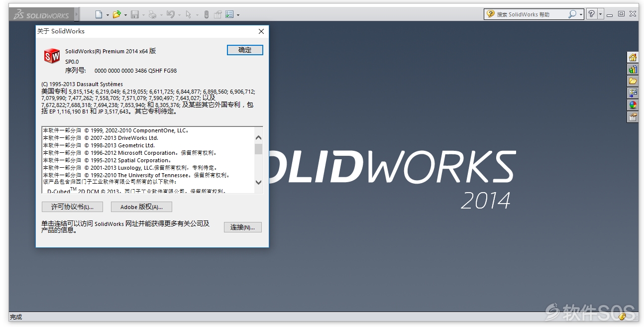Click the 连接(N)... button
Viewport: 644px width, 327px height.
tap(242, 227)
